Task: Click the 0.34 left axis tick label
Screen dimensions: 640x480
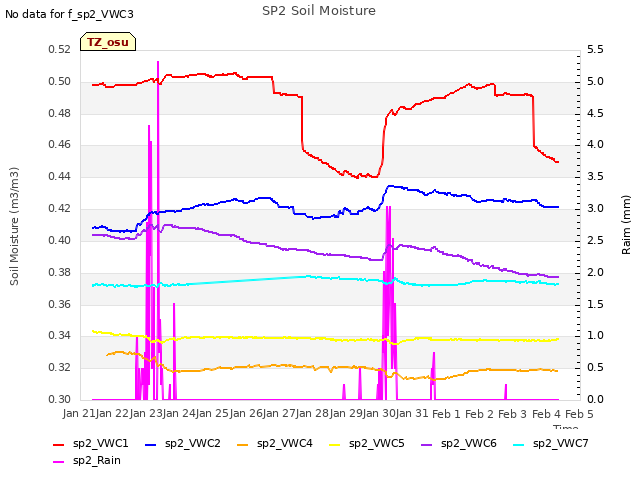Action: click(60, 336)
